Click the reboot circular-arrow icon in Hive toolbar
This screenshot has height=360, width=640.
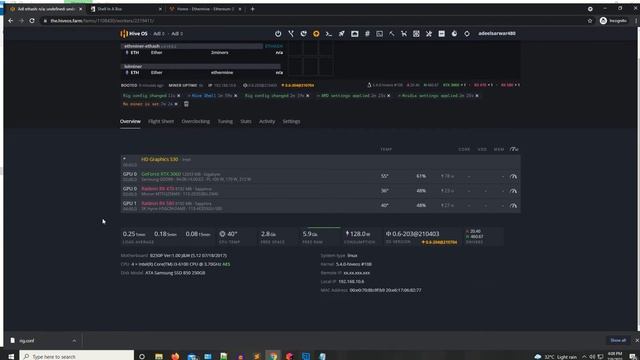(303, 33)
